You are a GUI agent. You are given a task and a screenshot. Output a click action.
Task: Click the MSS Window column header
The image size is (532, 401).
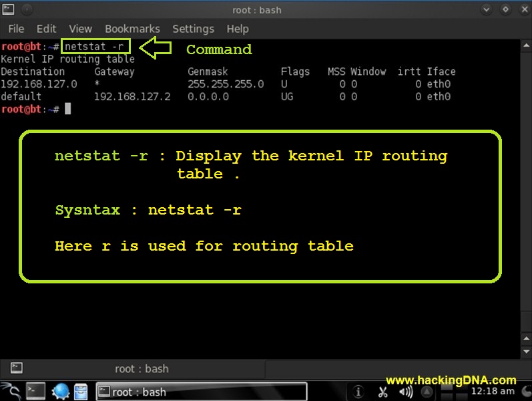click(357, 72)
